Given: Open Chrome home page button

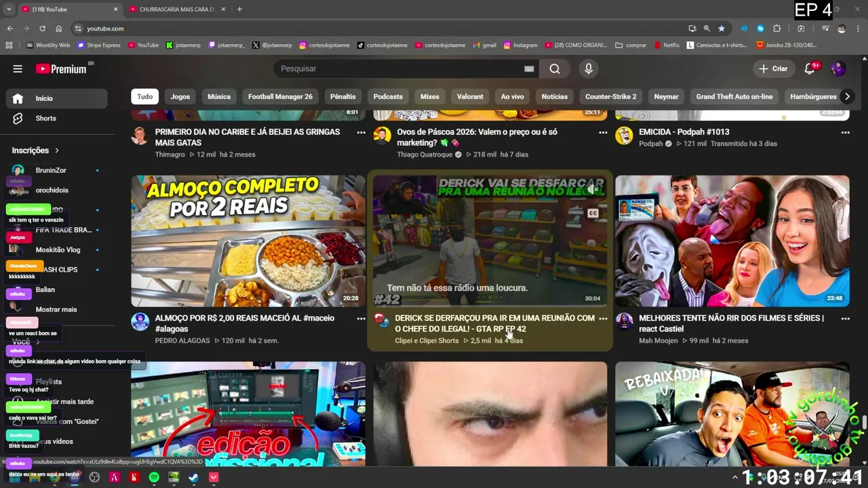Looking at the screenshot, I should [58, 28].
